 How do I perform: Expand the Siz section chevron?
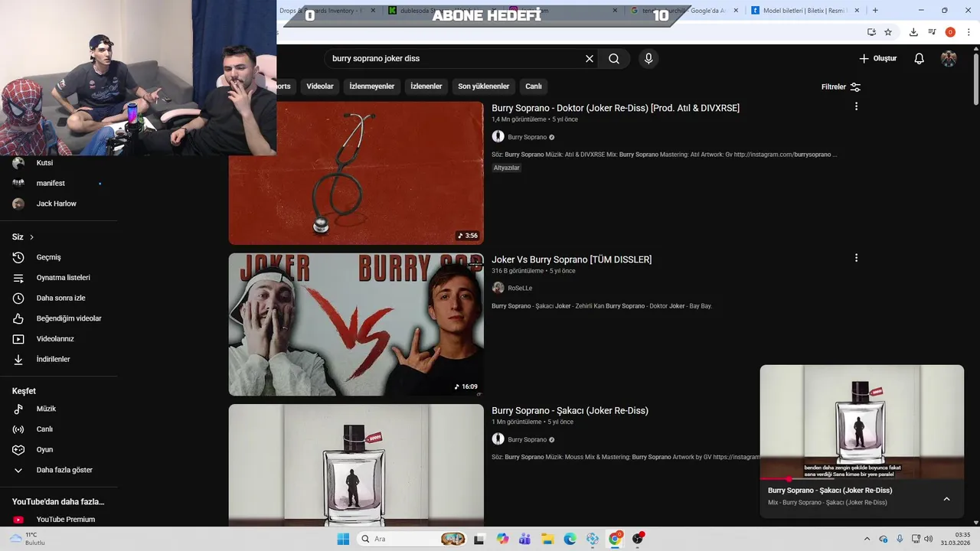coord(31,237)
